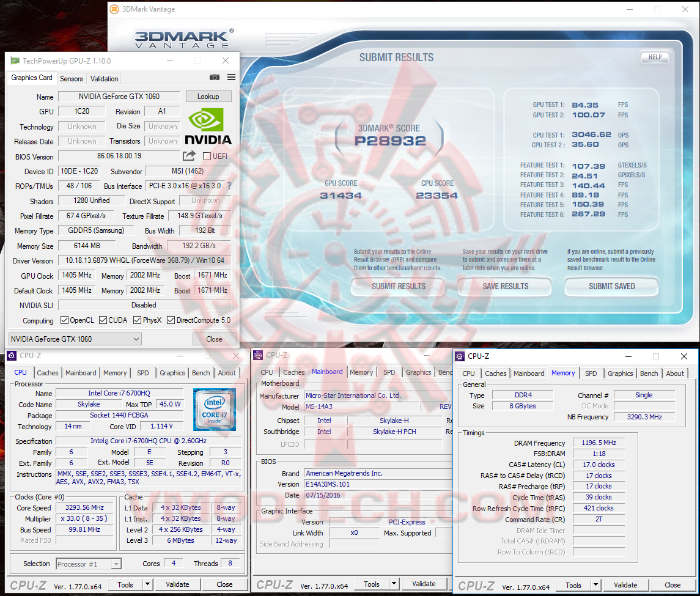The height and width of the screenshot is (596, 700).
Task: Switch to Validation tab in GPU-Z
Action: (x=104, y=79)
